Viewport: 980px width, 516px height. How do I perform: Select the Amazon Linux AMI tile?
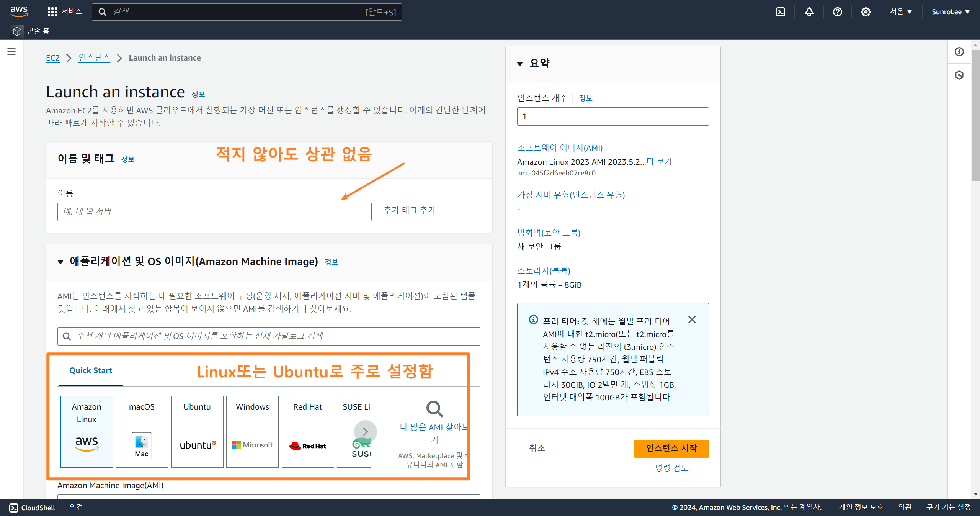click(87, 431)
